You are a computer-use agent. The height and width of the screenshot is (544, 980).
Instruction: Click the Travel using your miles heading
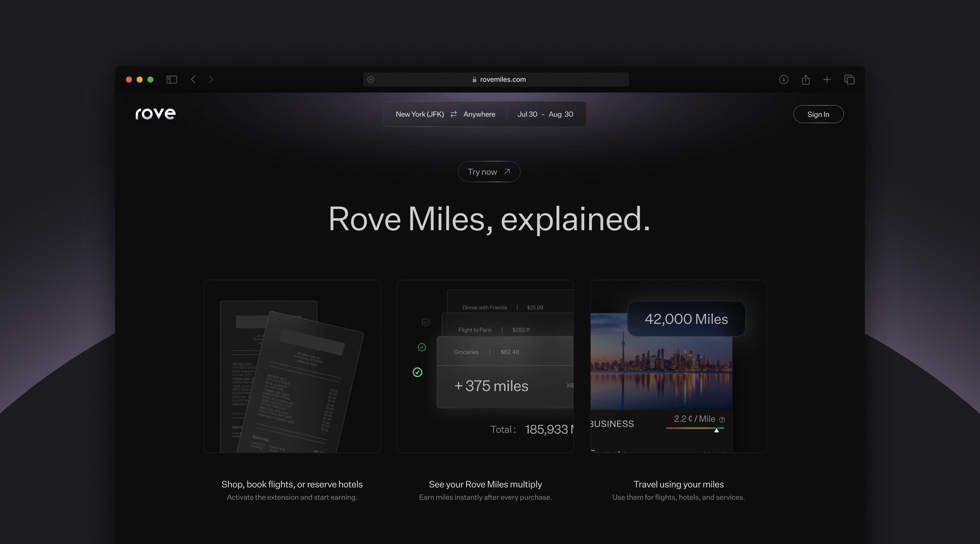(678, 484)
